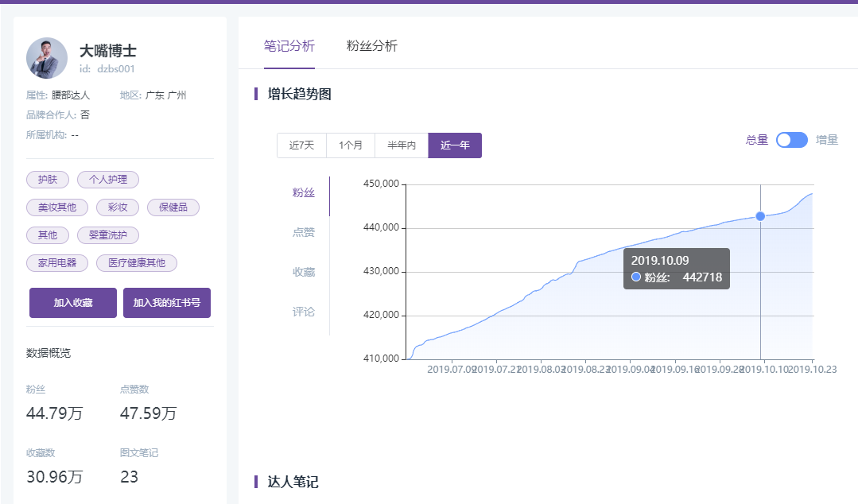Viewport: 858px width, 504px height.
Task: Show the 粉丝 trend metric
Action: (304, 192)
